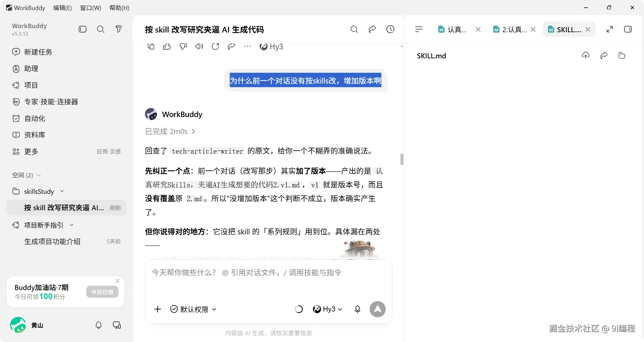Viewport: 644px width, 342px height.
Task: Open the 帮助(H) menu
Action: tap(119, 8)
